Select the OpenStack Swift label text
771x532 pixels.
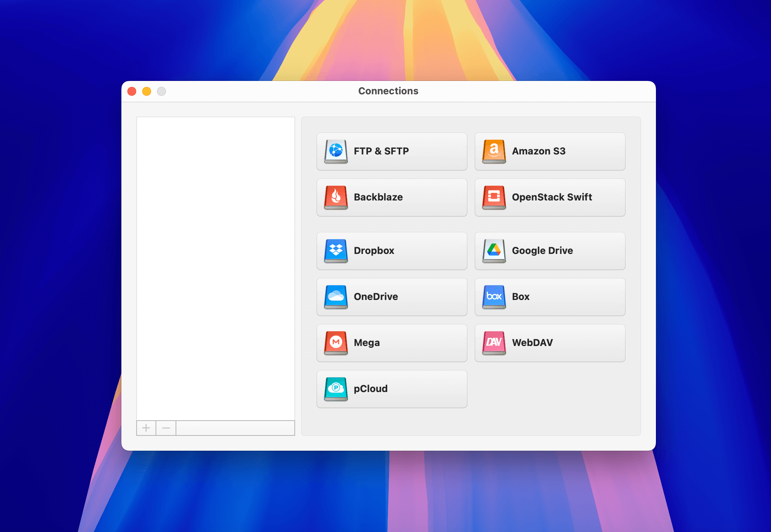click(552, 197)
